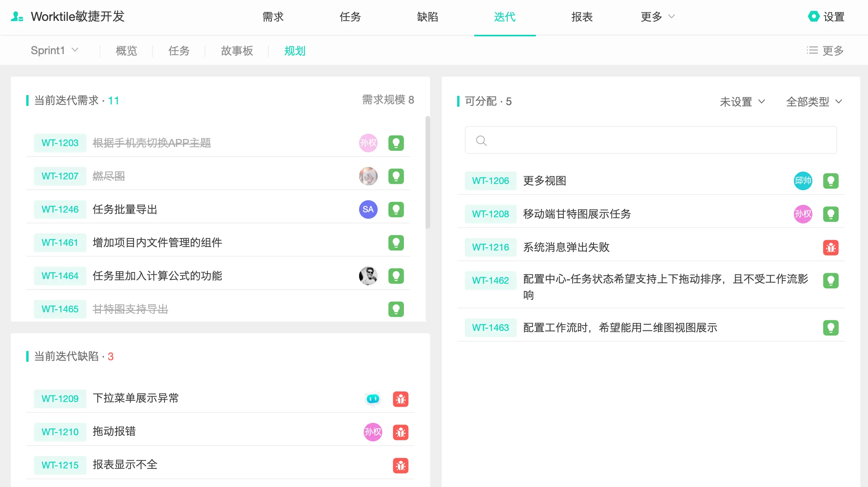This screenshot has height=487, width=868.
Task: Click the list view icon beside 更多
Action: (812, 50)
